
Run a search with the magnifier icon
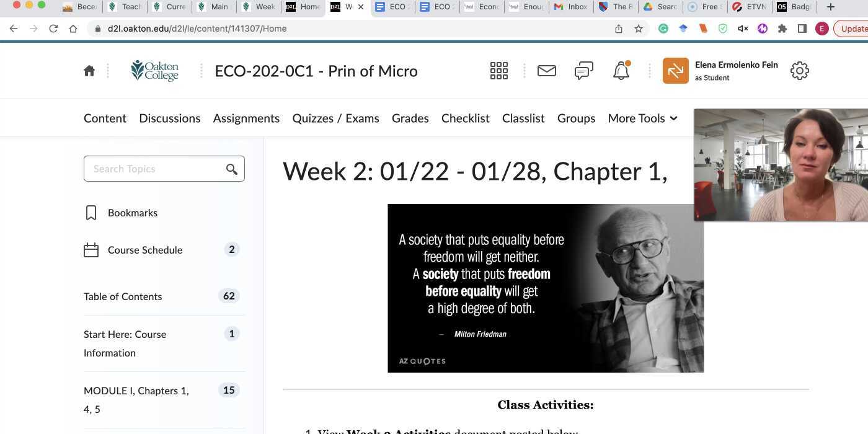pyautogui.click(x=231, y=169)
